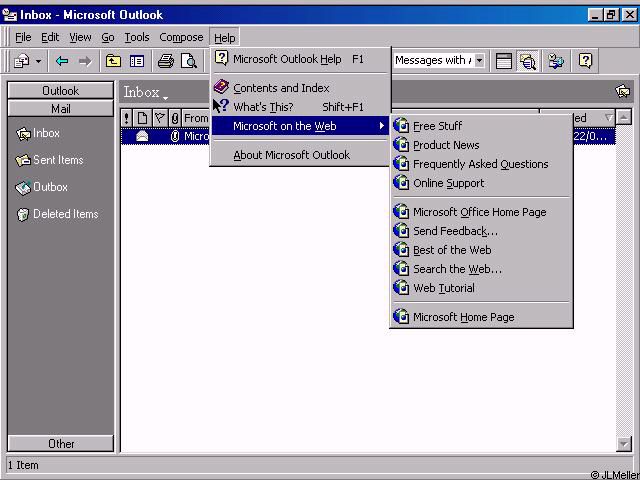Choose Contents and Index
640x480 pixels.
click(x=300, y=88)
